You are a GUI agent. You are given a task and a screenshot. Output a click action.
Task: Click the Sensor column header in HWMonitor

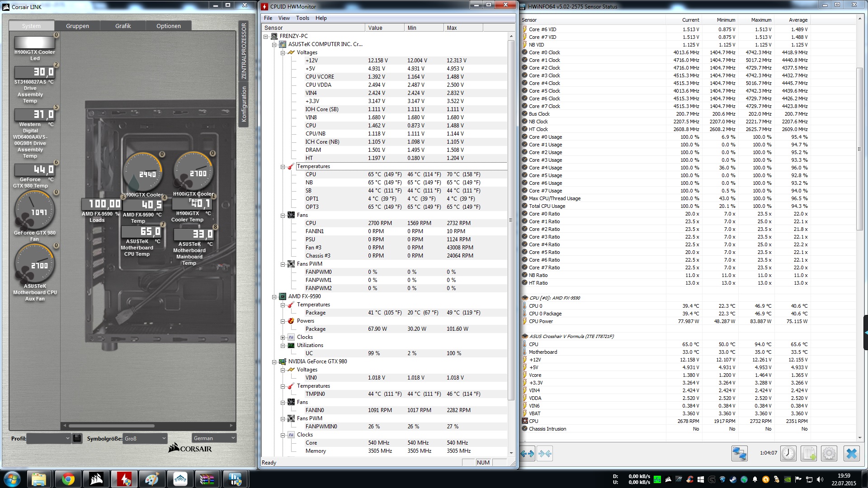coord(313,28)
